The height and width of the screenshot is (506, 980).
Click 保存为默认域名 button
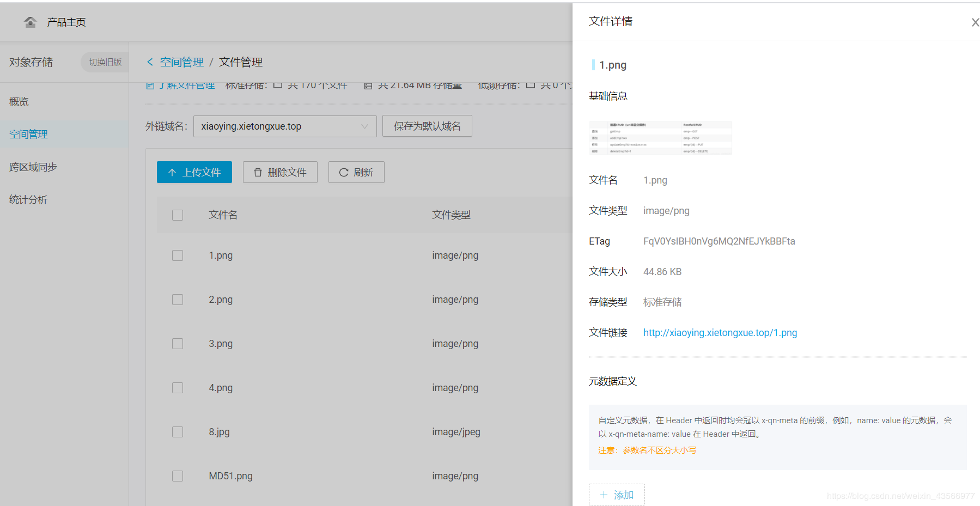click(427, 126)
